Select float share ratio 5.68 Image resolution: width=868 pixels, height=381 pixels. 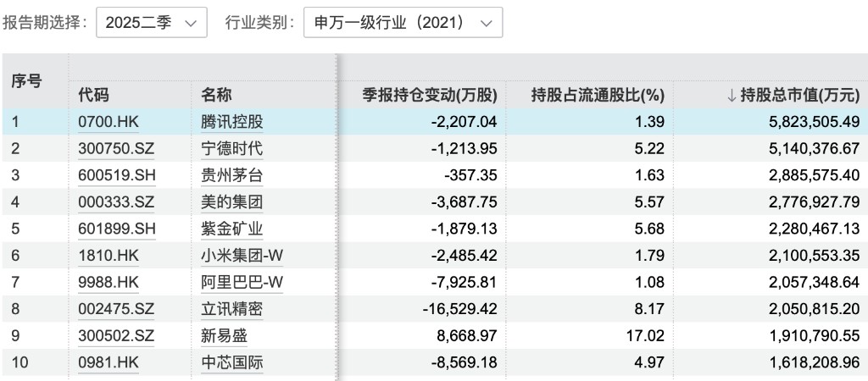pyautogui.click(x=650, y=229)
